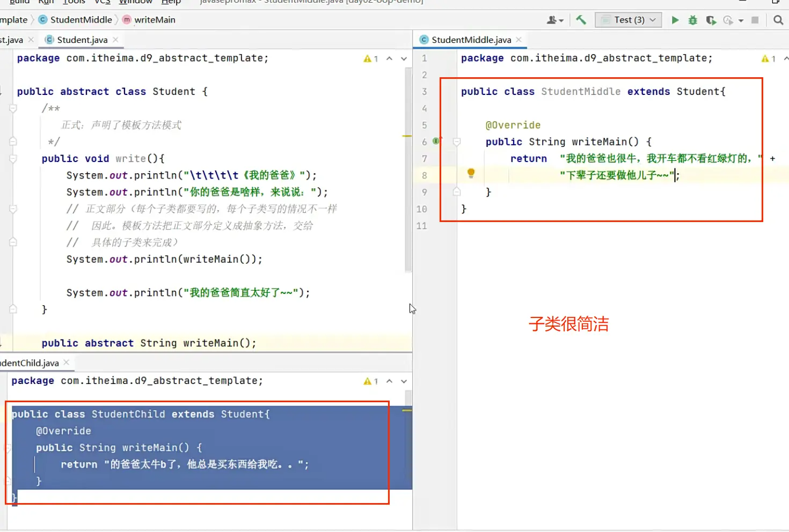Click @Override annotation in StudentMiddle.java
The image size is (789, 532).
513,125
